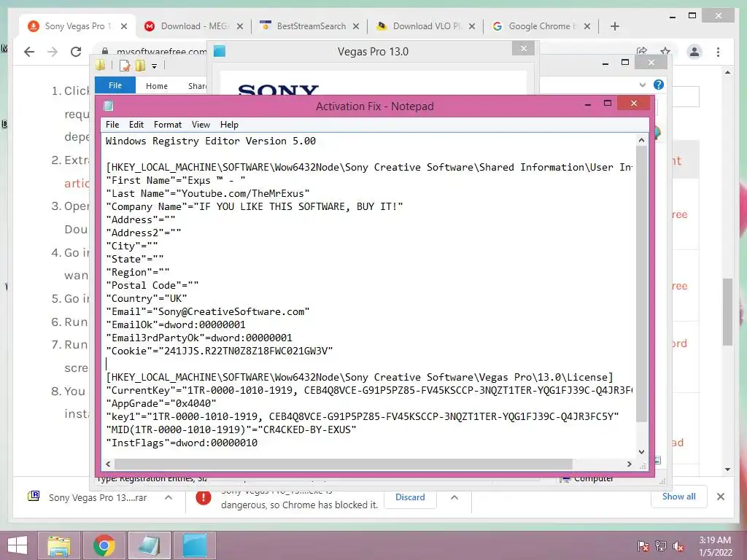The width and height of the screenshot is (747, 560).
Task: Click Chrome page scrollbar down arrow
Action: pyautogui.click(x=727, y=470)
